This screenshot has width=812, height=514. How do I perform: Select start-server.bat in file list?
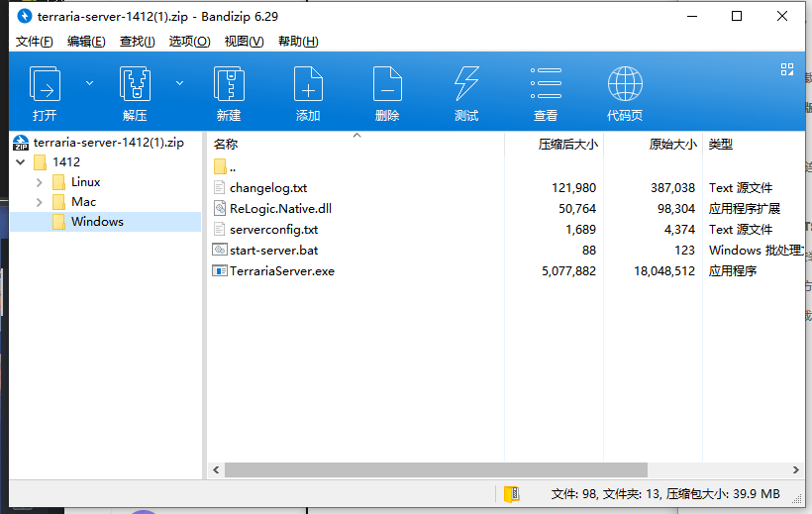point(273,251)
